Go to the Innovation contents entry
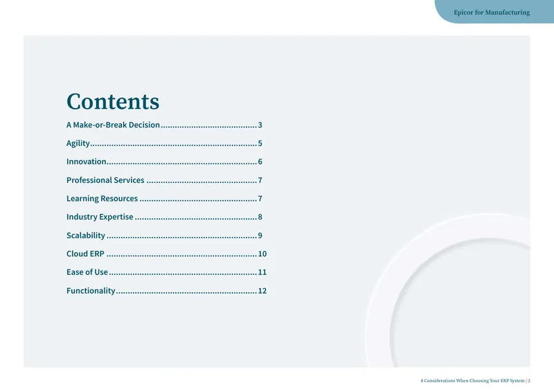The height and width of the screenshot is (392, 554). (164, 161)
